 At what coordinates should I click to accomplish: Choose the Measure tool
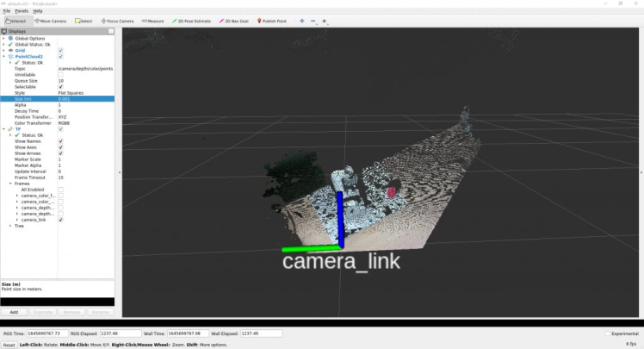point(152,21)
